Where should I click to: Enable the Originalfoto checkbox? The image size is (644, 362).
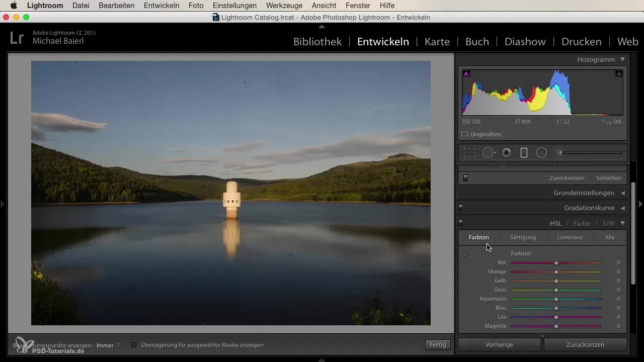click(465, 134)
